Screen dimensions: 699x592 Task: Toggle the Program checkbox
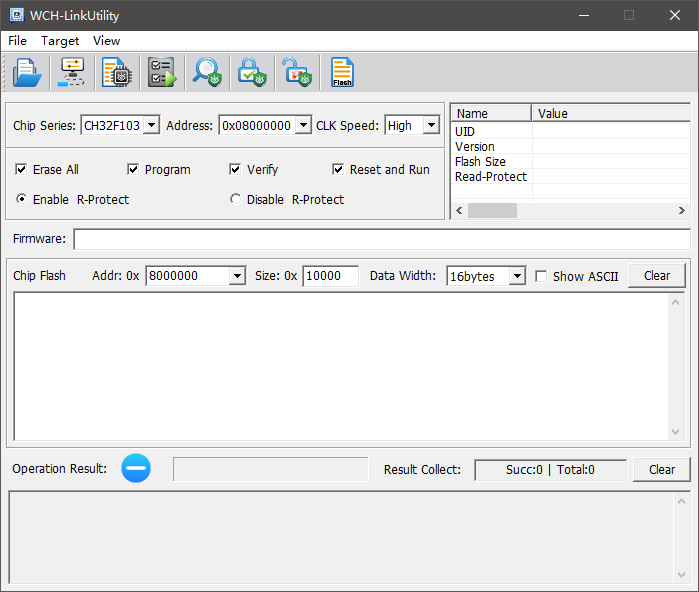click(x=133, y=169)
